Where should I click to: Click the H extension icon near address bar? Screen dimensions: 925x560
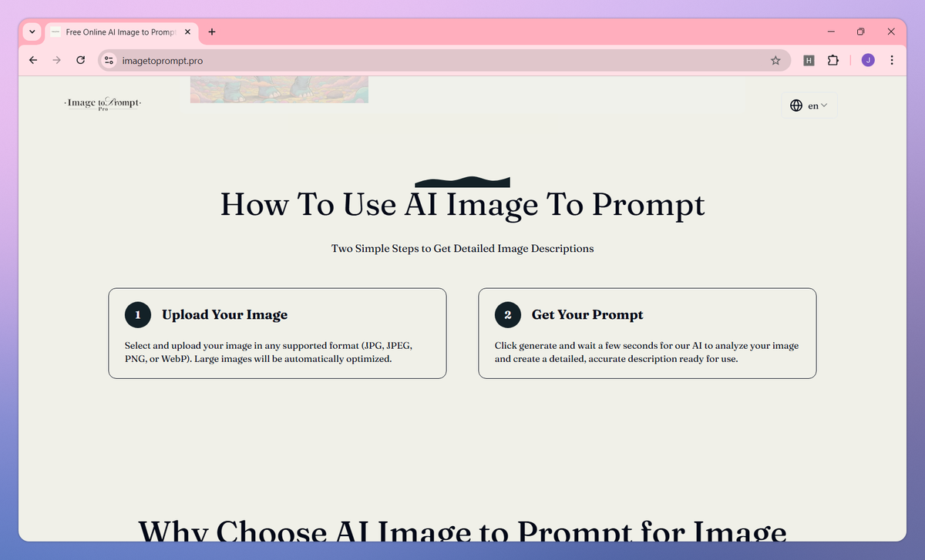[808, 60]
